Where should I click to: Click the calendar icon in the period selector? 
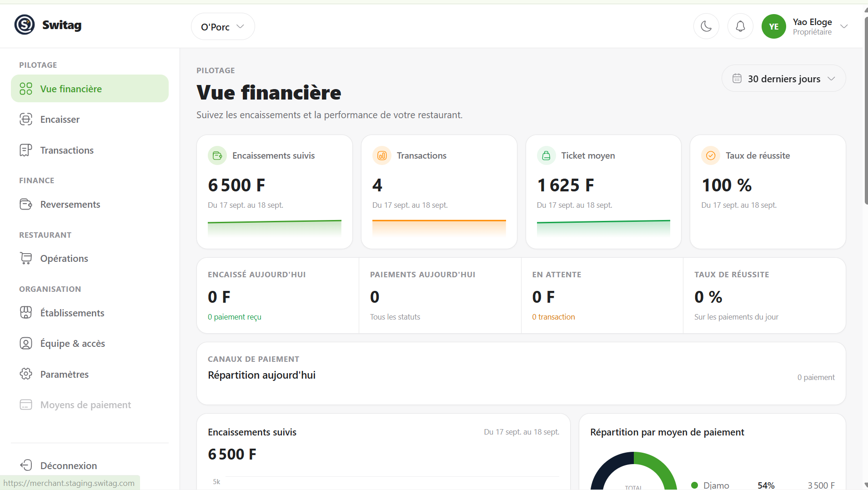[x=737, y=79]
